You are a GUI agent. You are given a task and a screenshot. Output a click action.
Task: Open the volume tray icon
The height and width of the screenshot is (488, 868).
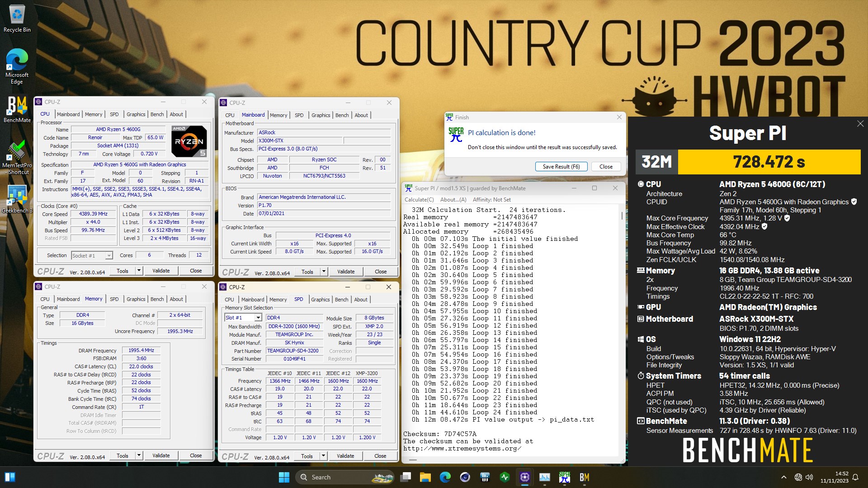[809, 477]
